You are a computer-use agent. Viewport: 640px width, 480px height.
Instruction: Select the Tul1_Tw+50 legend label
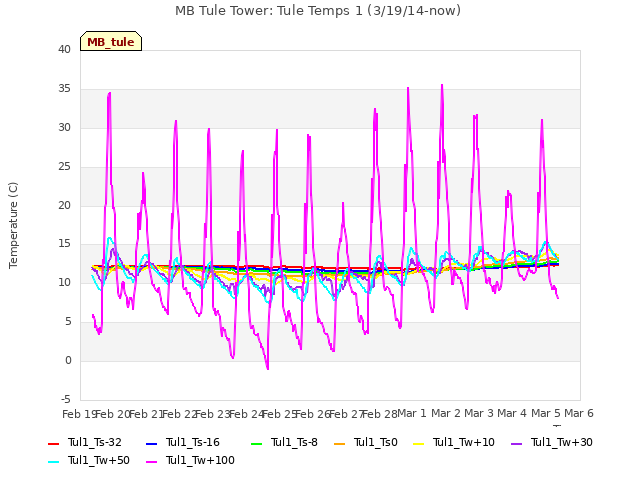[99, 460]
